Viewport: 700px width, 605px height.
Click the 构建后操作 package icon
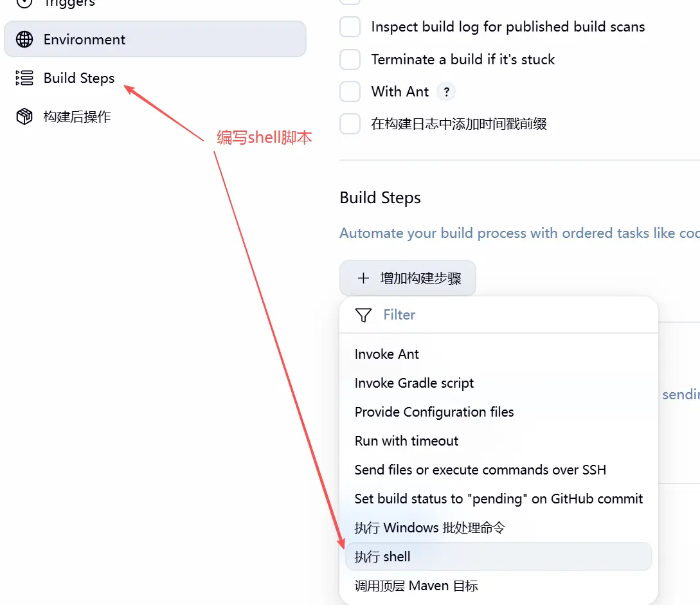click(24, 116)
